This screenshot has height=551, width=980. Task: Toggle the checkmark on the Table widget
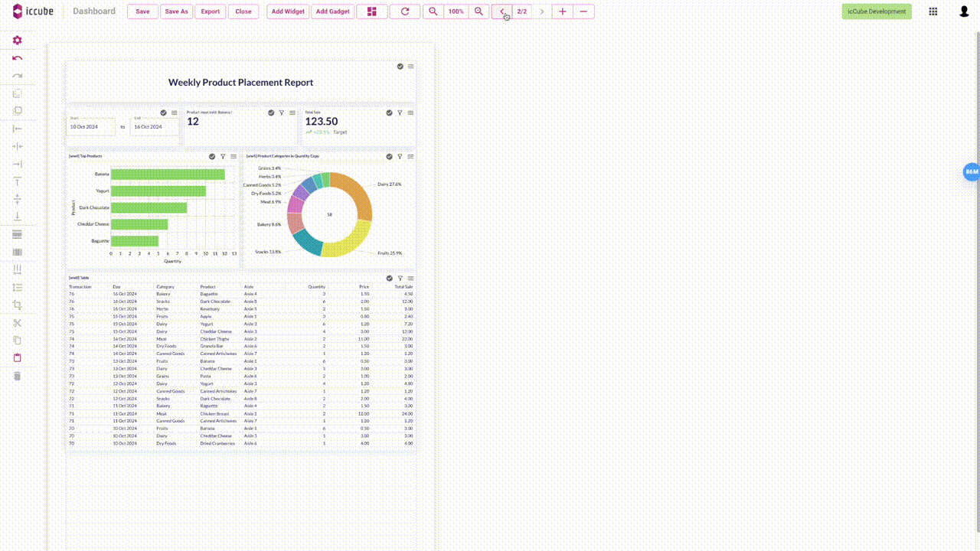pyautogui.click(x=389, y=279)
